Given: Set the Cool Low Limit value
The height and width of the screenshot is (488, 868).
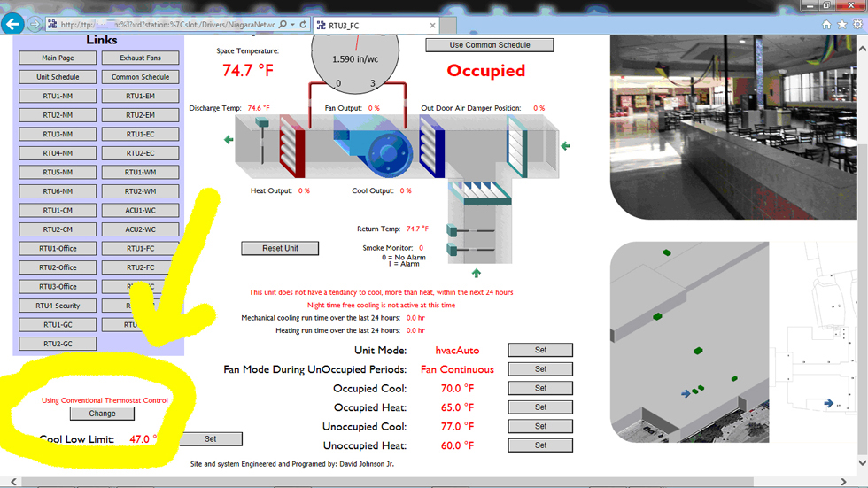Looking at the screenshot, I should 211,438.
